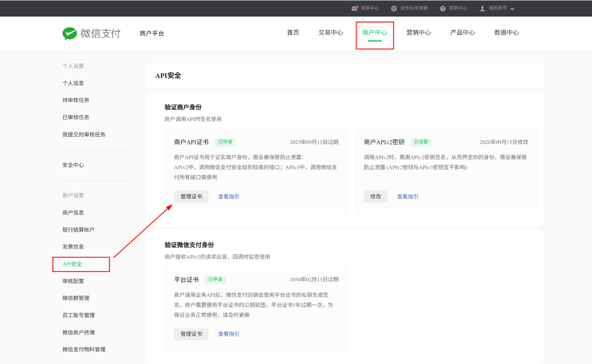Viewport: 592px width, 364px height.
Task: Open the 消息中心 envelope icon
Action: point(354,8)
